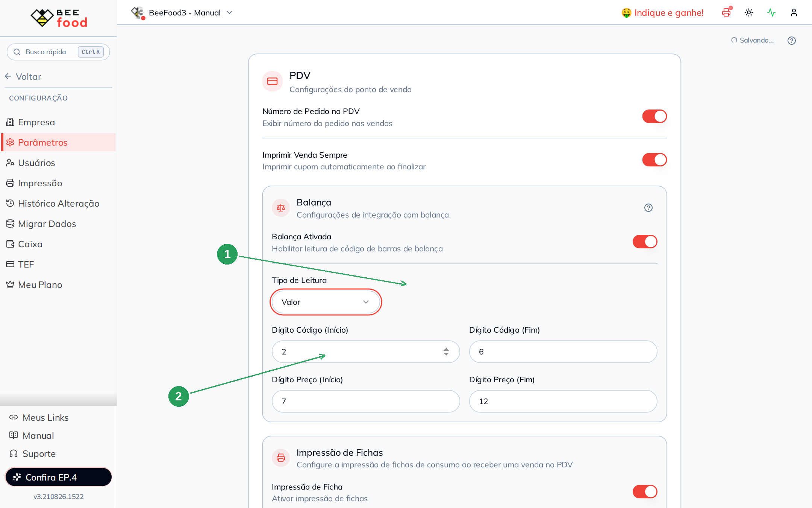This screenshot has height=508, width=812.
Task: Click the printer icon in top bar
Action: tap(726, 12)
